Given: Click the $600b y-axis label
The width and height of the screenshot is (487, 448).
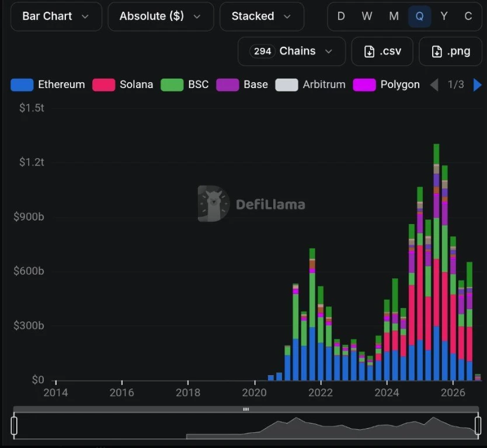Looking at the screenshot, I should click(29, 271).
